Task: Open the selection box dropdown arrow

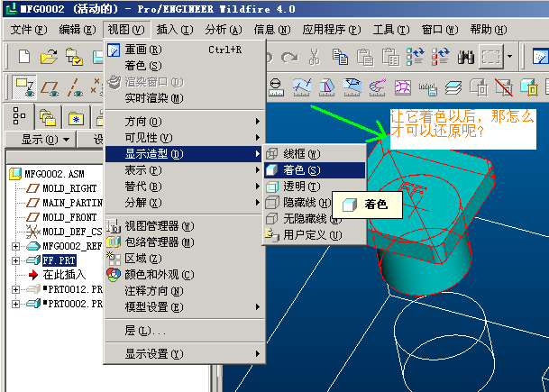Action: point(509,57)
